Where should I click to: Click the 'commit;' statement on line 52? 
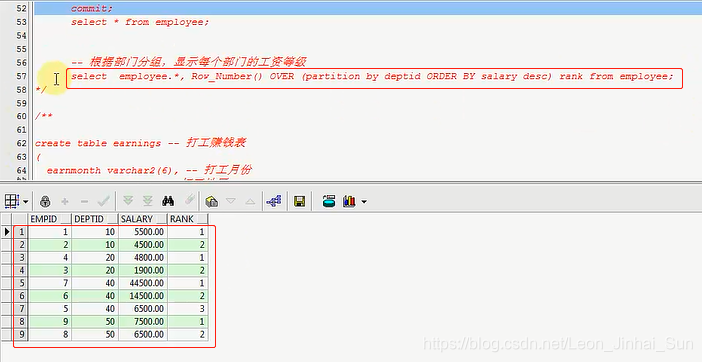(x=92, y=9)
